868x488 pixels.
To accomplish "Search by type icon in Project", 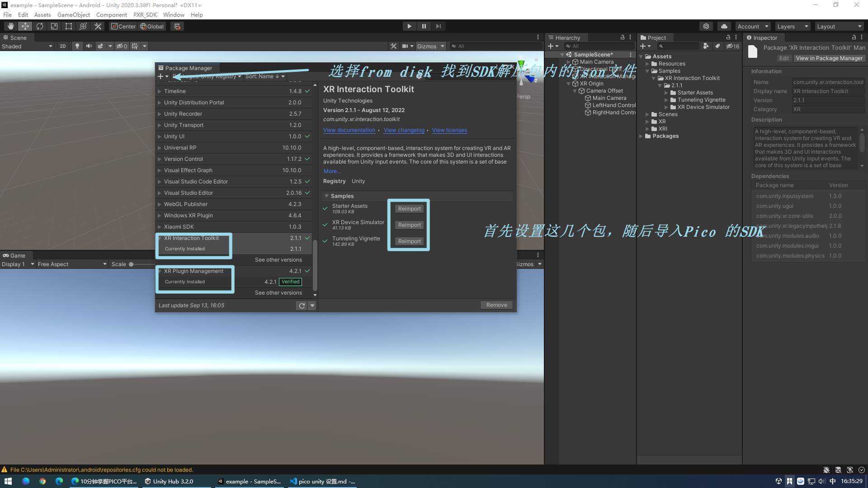I will (706, 46).
